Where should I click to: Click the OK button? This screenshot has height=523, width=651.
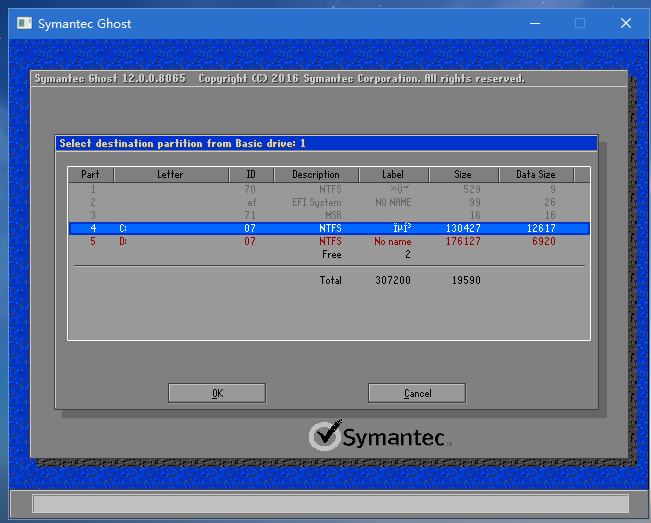click(217, 393)
